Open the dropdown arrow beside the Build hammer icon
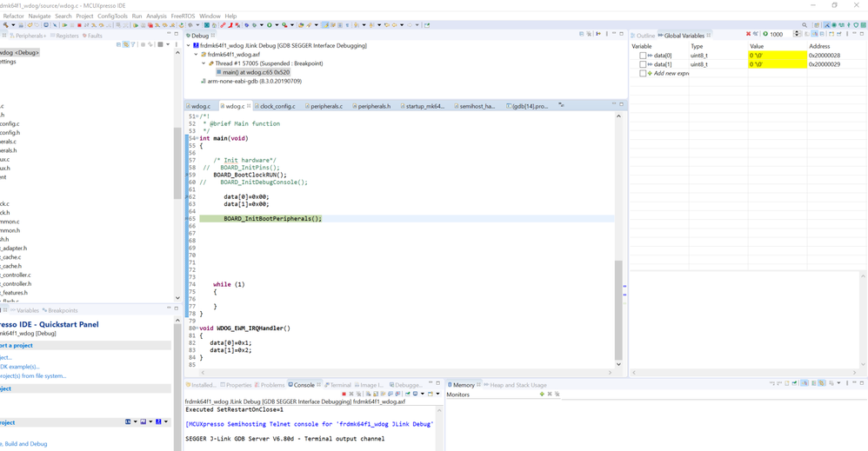868x451 pixels. coord(13,25)
